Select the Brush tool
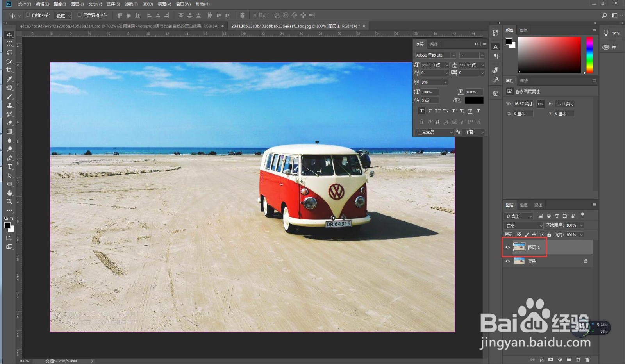 tap(9, 96)
